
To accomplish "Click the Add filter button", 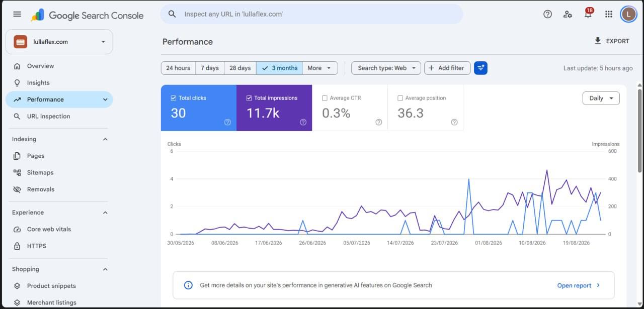I will pyautogui.click(x=447, y=68).
